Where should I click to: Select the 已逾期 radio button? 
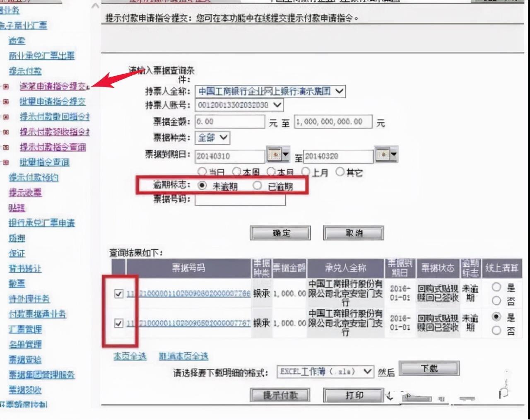pyautogui.click(x=257, y=186)
